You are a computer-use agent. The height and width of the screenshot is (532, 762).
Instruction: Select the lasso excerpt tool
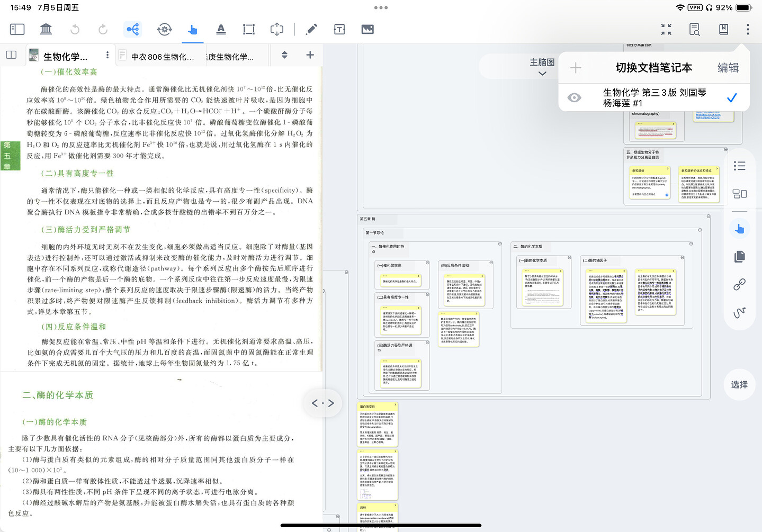click(277, 29)
